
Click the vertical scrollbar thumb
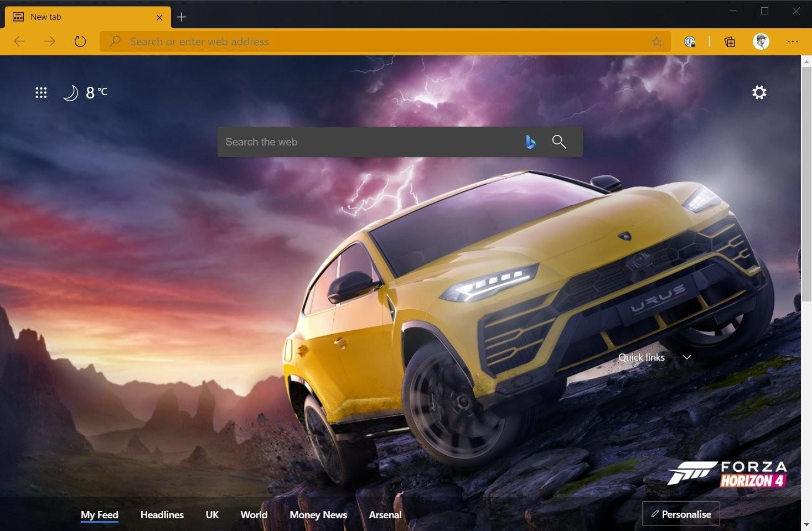[x=806, y=184]
